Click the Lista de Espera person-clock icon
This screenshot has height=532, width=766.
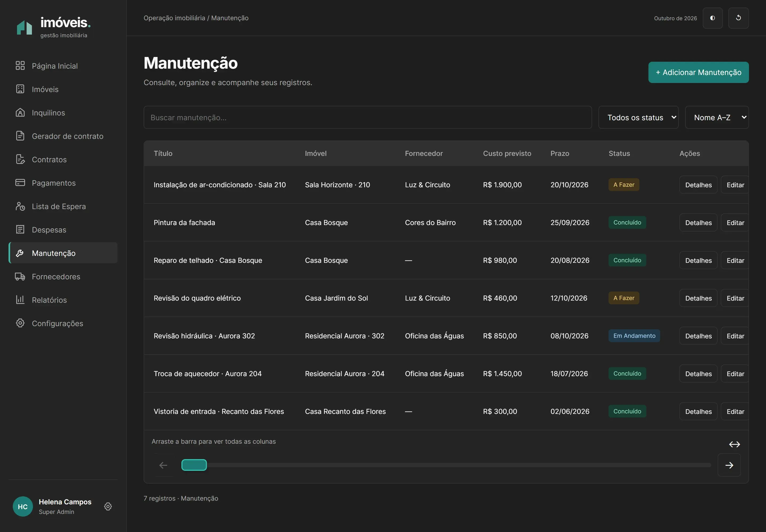(x=20, y=206)
